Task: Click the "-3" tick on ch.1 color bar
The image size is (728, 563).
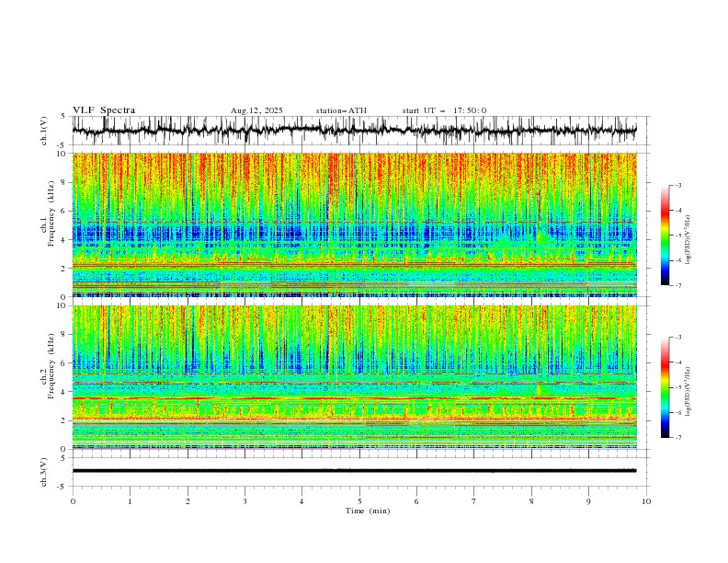Action: click(x=677, y=185)
